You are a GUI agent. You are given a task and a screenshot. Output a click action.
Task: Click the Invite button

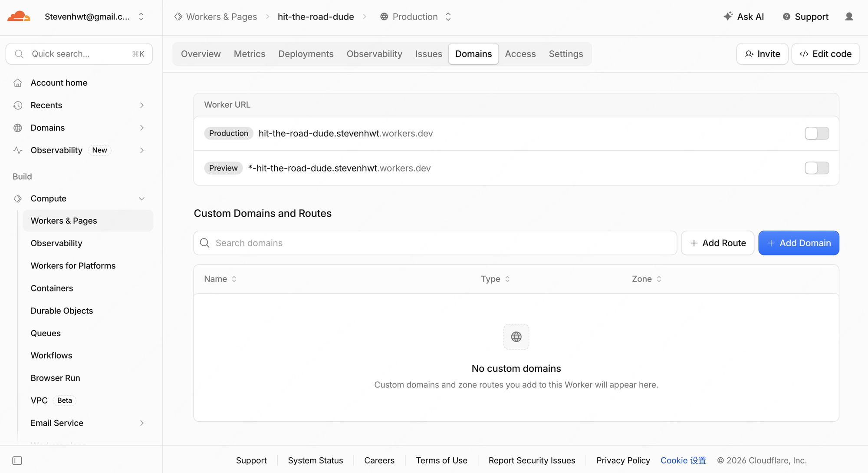[763, 54]
